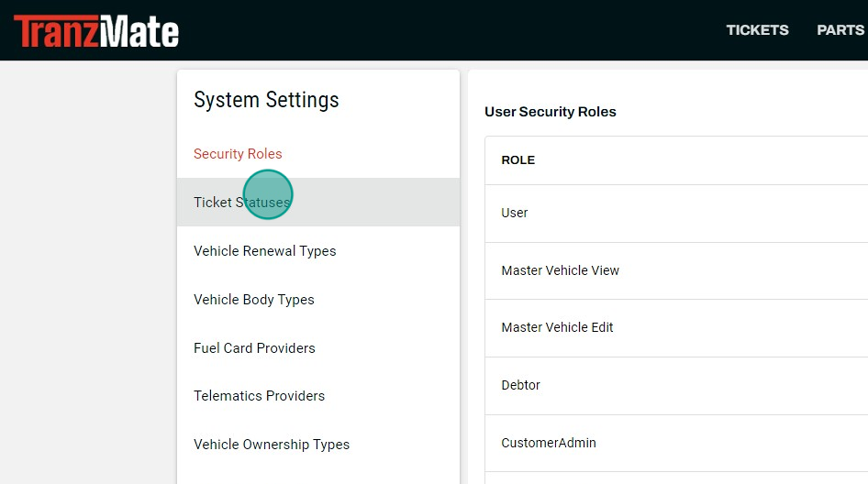
Task: Select the CustomerAdmin role row
Action: click(x=676, y=443)
